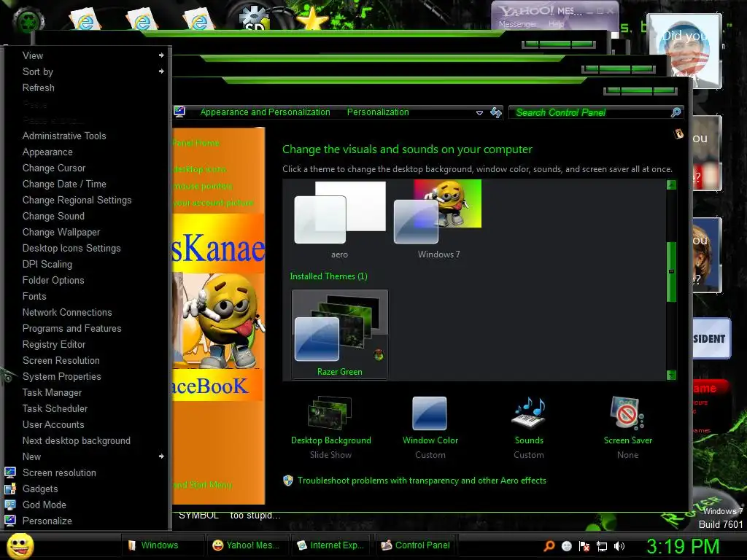Click the network tray icon
Image resolution: width=747 pixels, height=560 pixels.
click(602, 546)
